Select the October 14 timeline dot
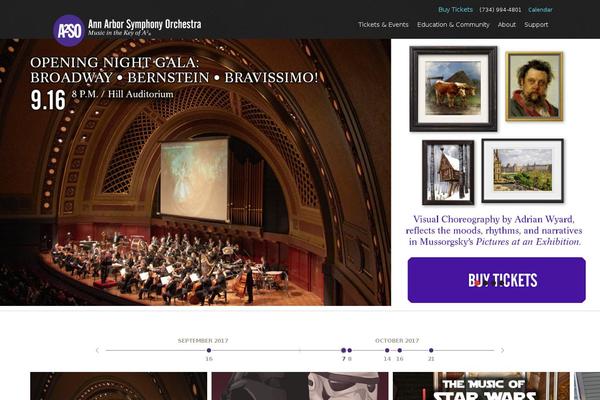The height and width of the screenshot is (400, 600). (387, 350)
